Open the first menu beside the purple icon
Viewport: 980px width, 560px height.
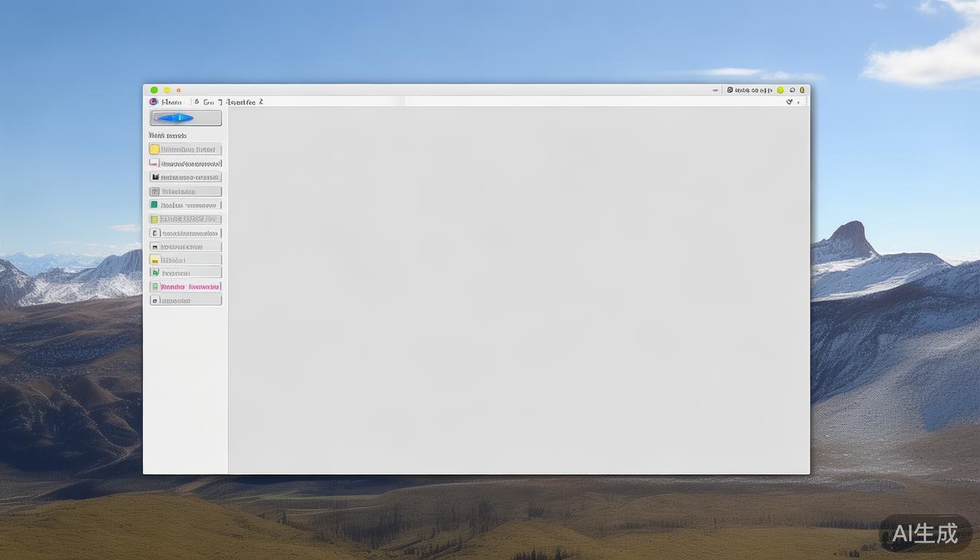coord(172,102)
